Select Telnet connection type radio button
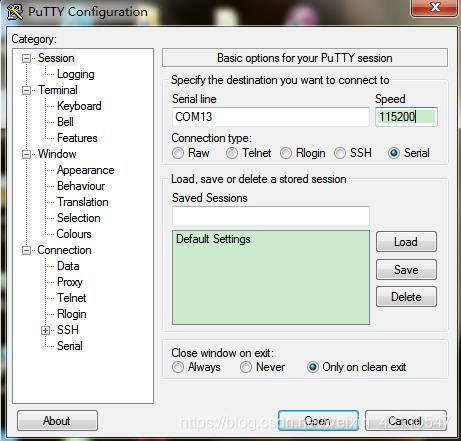The height and width of the screenshot is (441, 461). pyautogui.click(x=232, y=153)
